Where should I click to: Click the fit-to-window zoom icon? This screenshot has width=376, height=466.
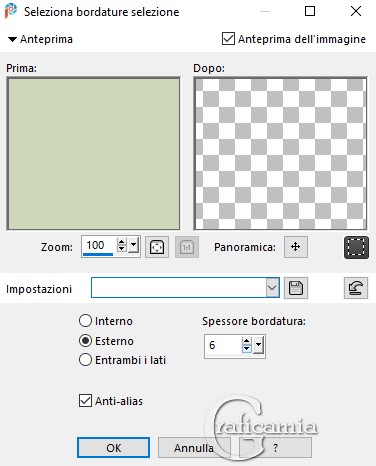157,247
